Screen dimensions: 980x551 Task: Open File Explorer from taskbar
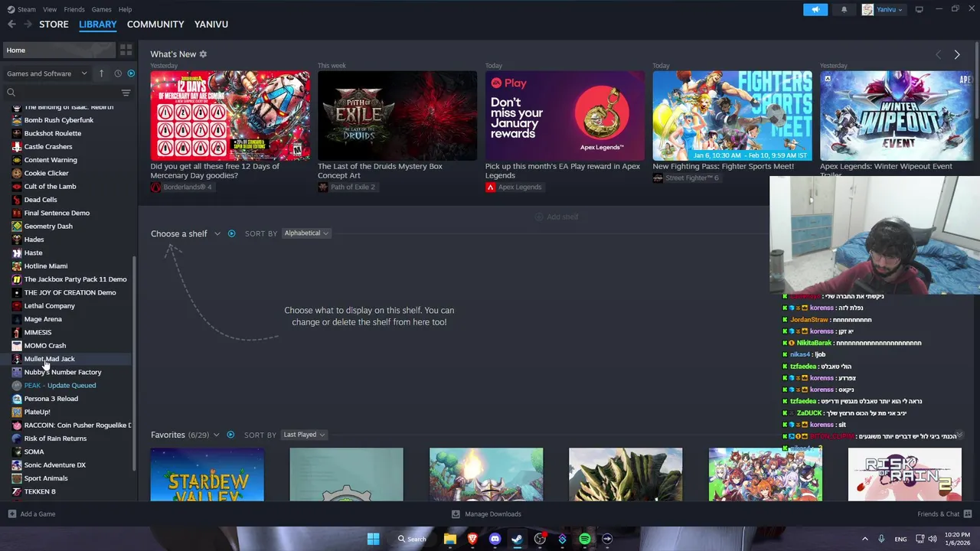point(450,539)
